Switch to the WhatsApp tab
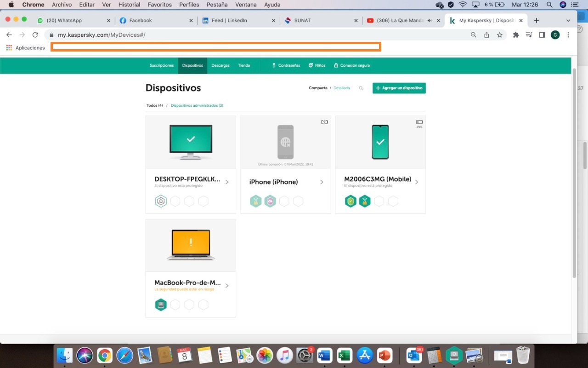 tap(74, 20)
